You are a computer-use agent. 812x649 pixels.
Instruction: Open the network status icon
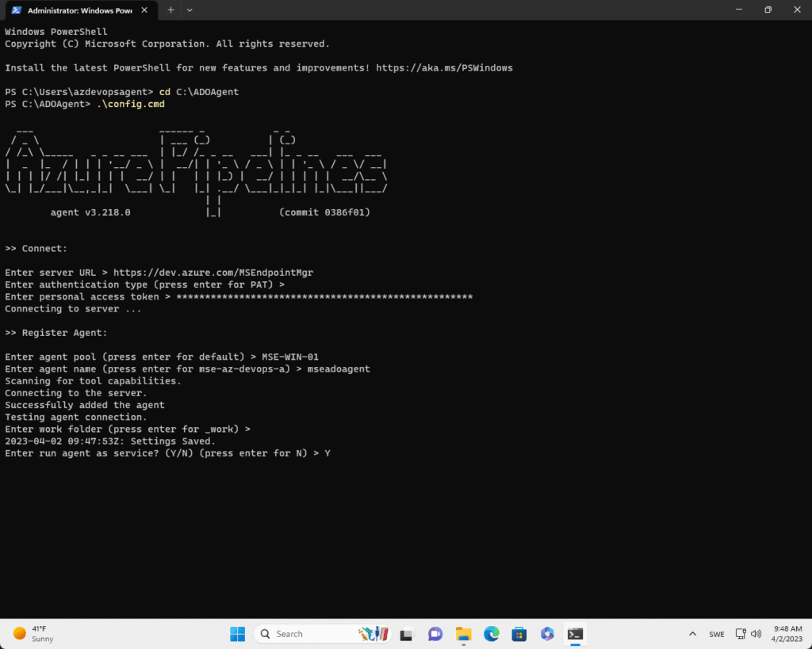pyautogui.click(x=741, y=634)
